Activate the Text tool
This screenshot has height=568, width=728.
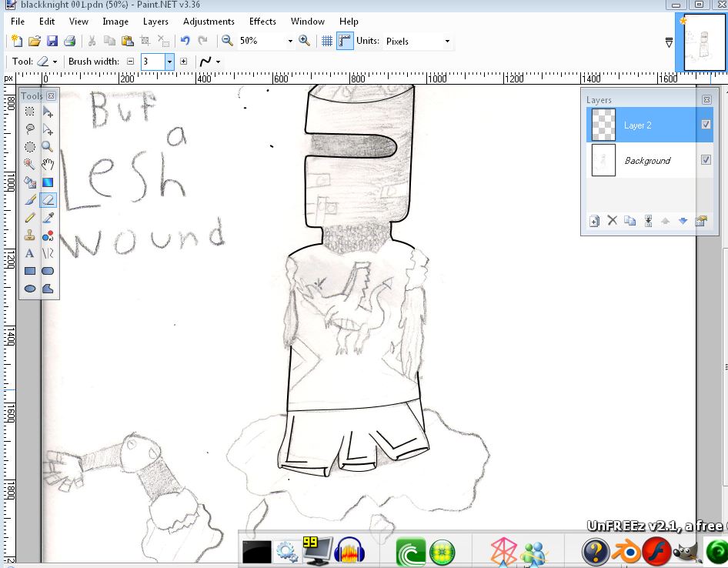tap(30, 253)
